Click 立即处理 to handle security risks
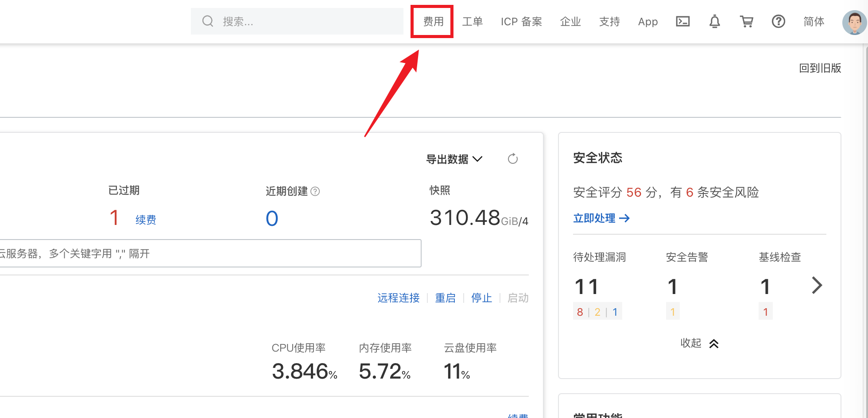This screenshot has height=418, width=868. point(595,218)
